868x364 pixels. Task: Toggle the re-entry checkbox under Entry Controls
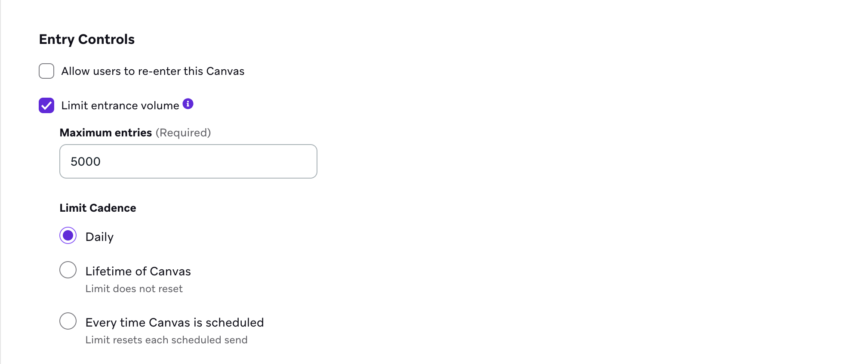point(46,71)
